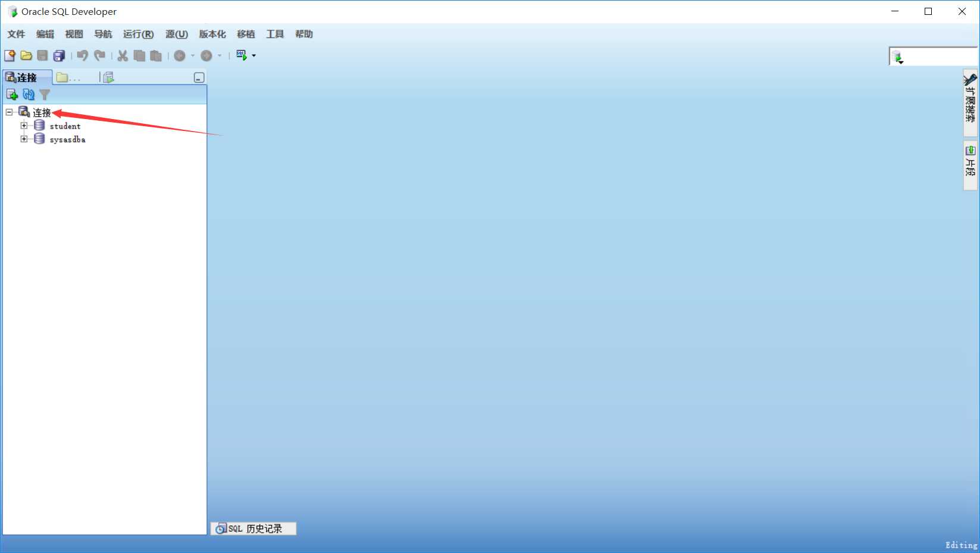
Task: Open the 源(U) menu
Action: tap(177, 34)
